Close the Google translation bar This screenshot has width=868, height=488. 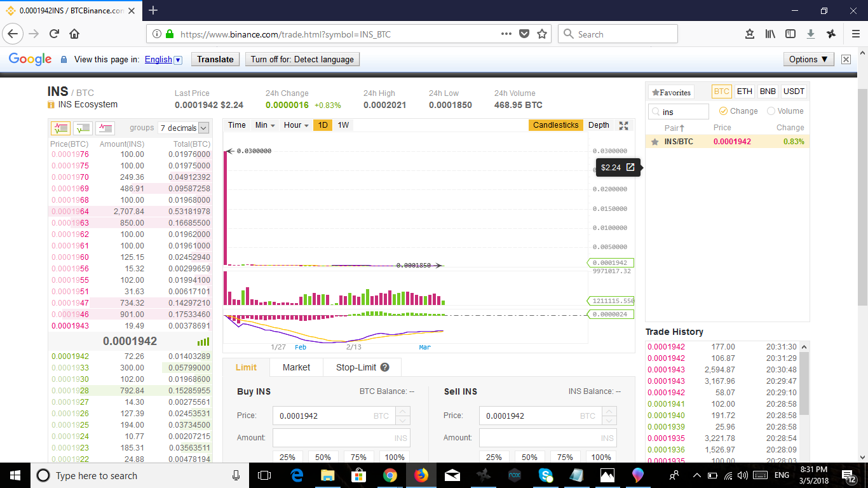click(846, 59)
